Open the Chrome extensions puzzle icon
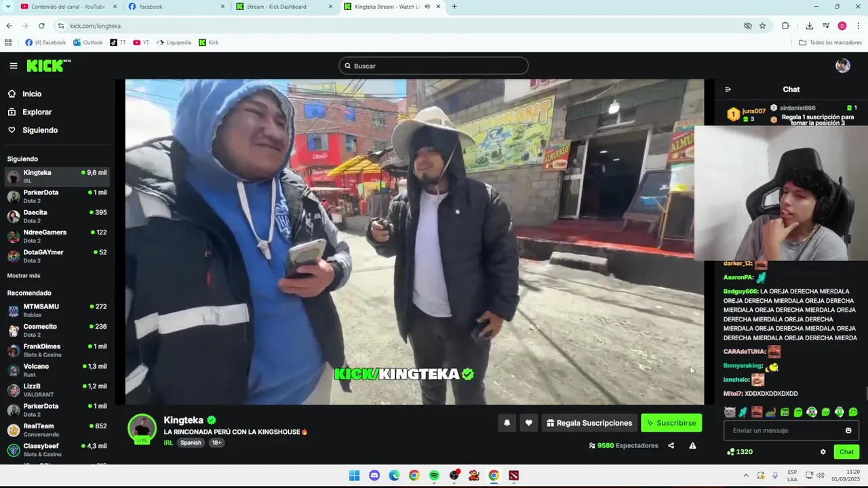 click(785, 26)
